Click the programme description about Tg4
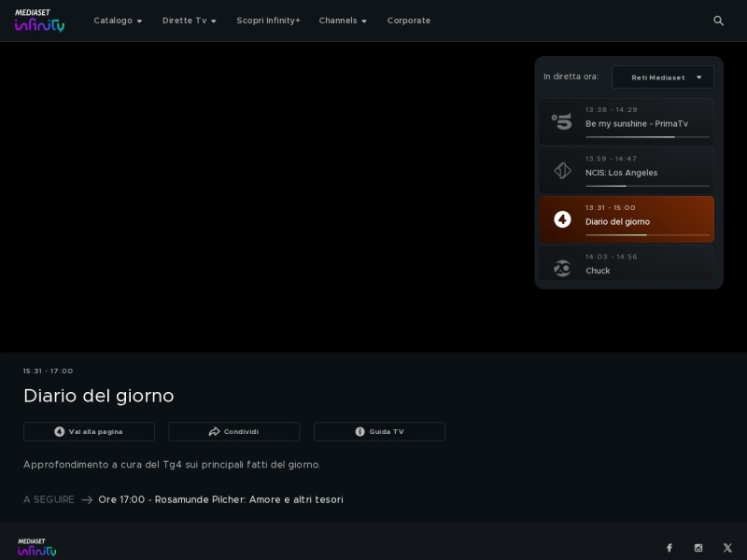This screenshot has height=560, width=747. 172,464
